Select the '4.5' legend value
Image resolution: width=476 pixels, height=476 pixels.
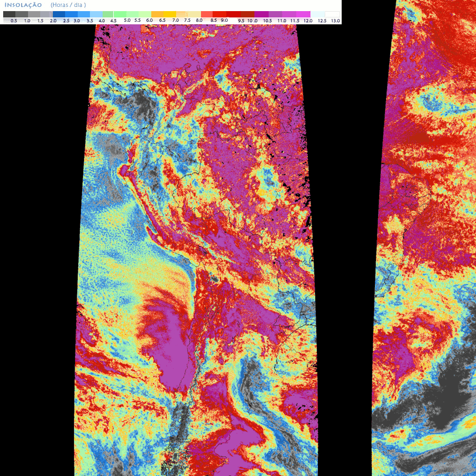pos(114,21)
